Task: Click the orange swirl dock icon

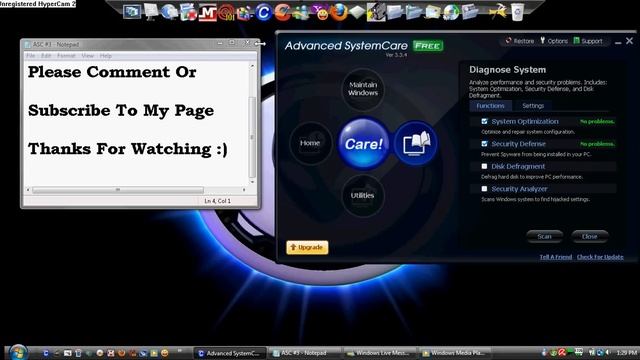Action: [282, 13]
